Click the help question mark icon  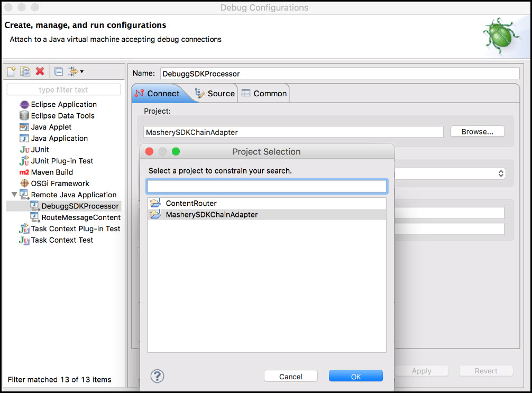[157, 376]
